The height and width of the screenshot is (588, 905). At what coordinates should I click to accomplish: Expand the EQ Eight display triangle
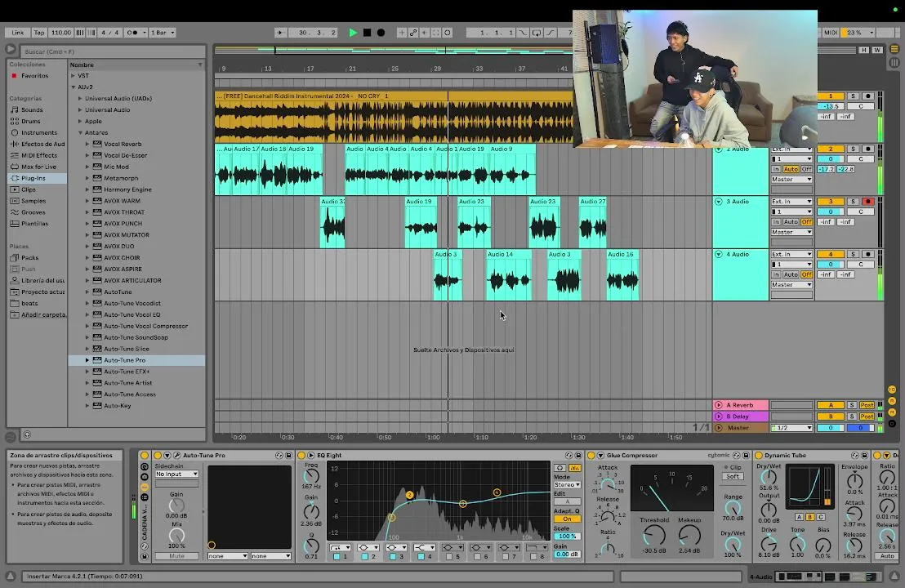(310, 455)
